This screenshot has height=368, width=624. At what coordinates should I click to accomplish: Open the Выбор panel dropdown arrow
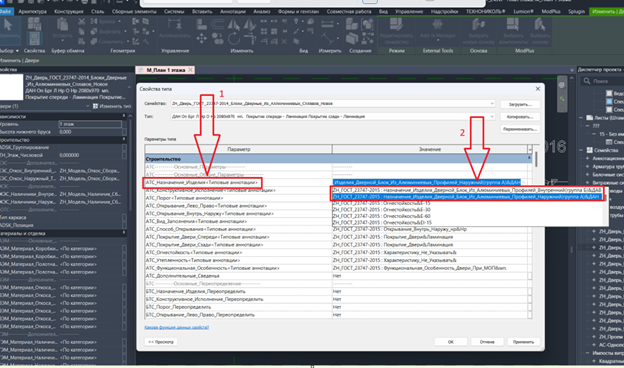[x=17, y=51]
